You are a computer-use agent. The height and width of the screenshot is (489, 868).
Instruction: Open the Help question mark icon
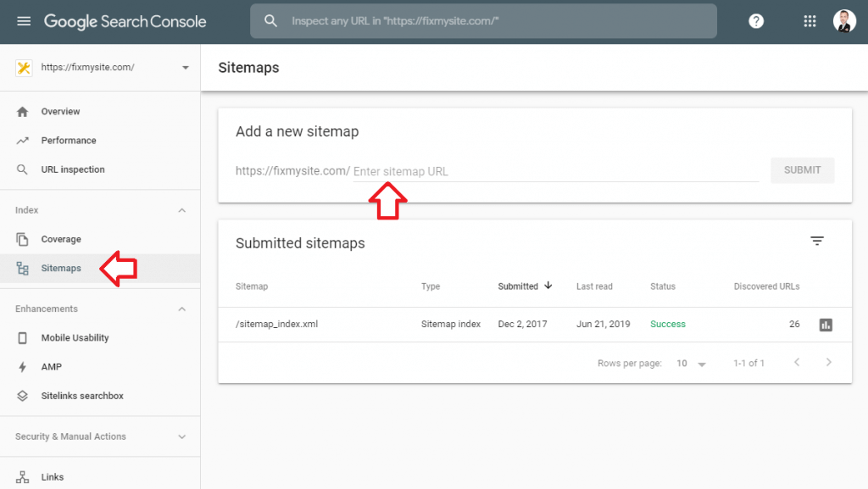pyautogui.click(x=755, y=21)
